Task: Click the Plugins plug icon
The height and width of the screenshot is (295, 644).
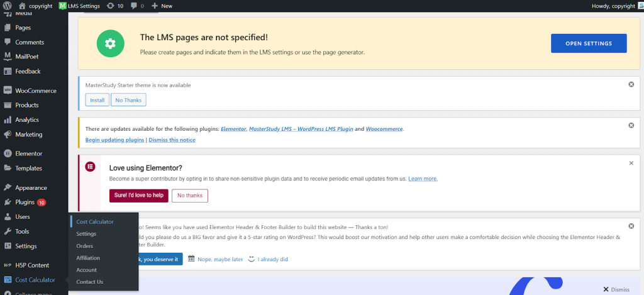Action: 8,202
